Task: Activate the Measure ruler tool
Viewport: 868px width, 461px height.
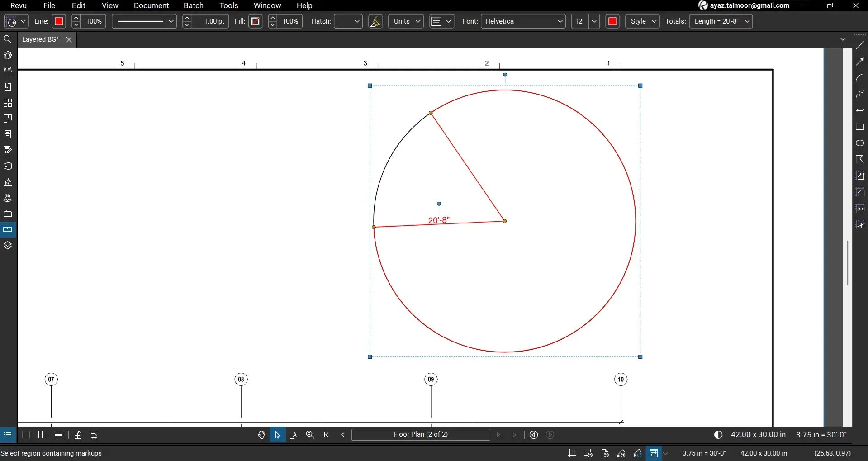Action: pos(8,229)
